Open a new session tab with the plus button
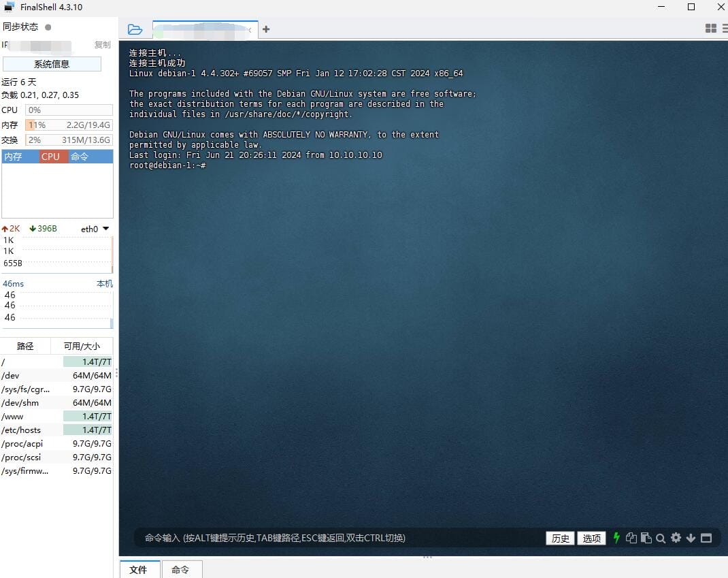 point(265,29)
